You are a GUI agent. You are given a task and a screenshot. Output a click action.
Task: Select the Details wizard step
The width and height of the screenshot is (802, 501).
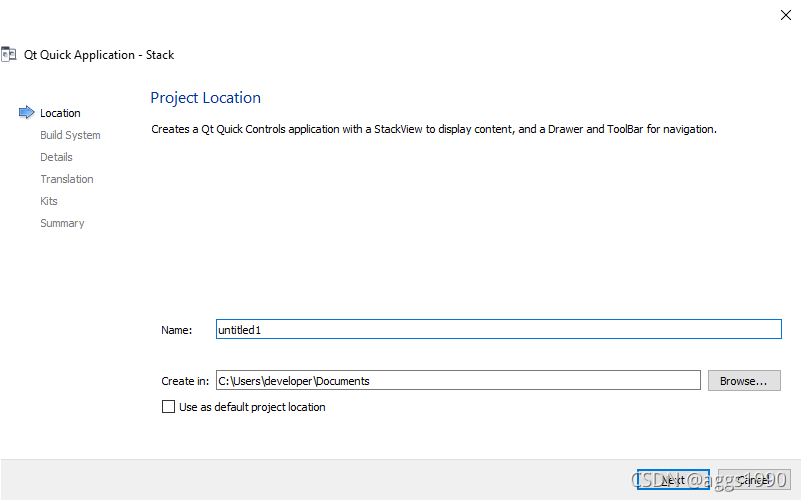pos(56,157)
